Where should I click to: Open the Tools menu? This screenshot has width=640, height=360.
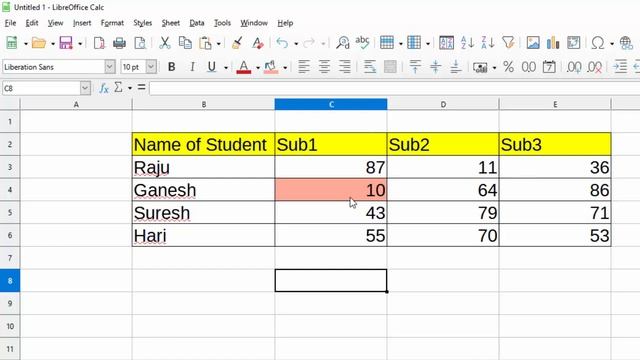(x=222, y=23)
